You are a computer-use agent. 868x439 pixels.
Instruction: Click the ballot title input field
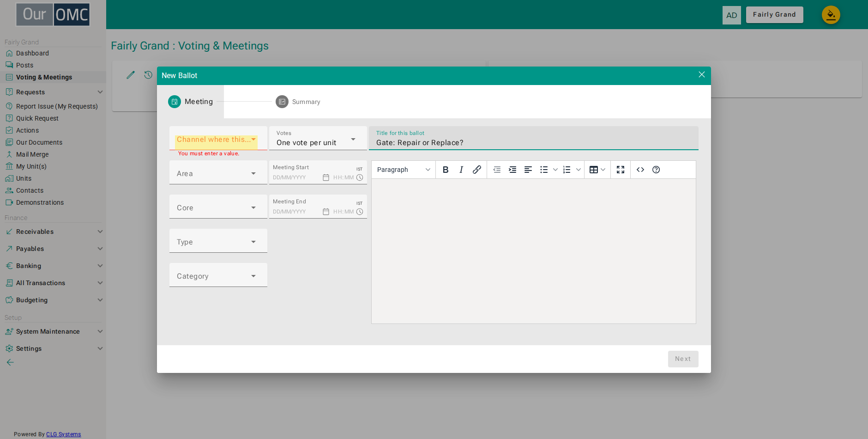[534, 138]
